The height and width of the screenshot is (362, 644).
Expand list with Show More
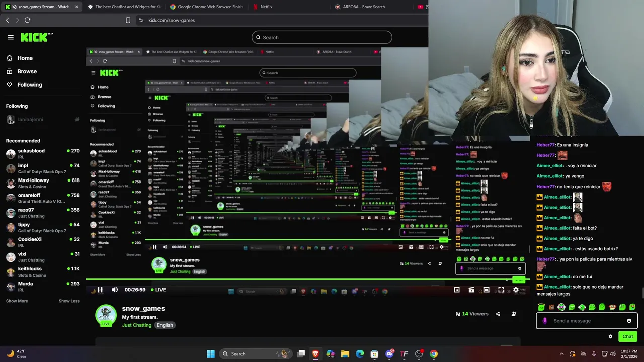(17, 301)
